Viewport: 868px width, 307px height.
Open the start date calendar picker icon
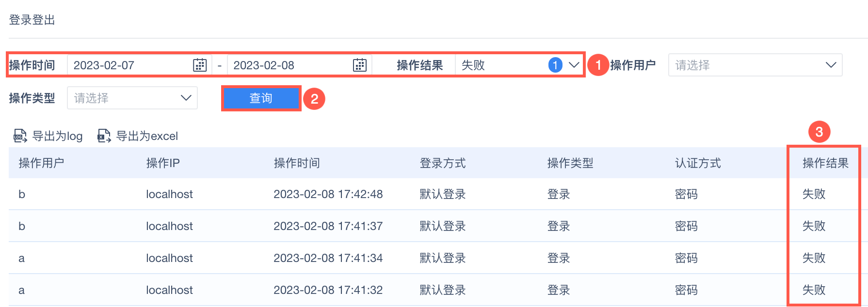[x=200, y=65]
